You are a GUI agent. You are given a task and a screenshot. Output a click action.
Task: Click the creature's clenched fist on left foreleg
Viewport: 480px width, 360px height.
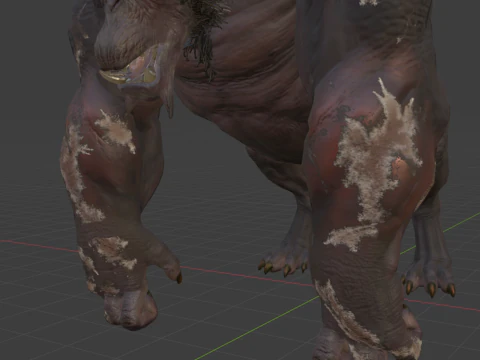click(131, 308)
